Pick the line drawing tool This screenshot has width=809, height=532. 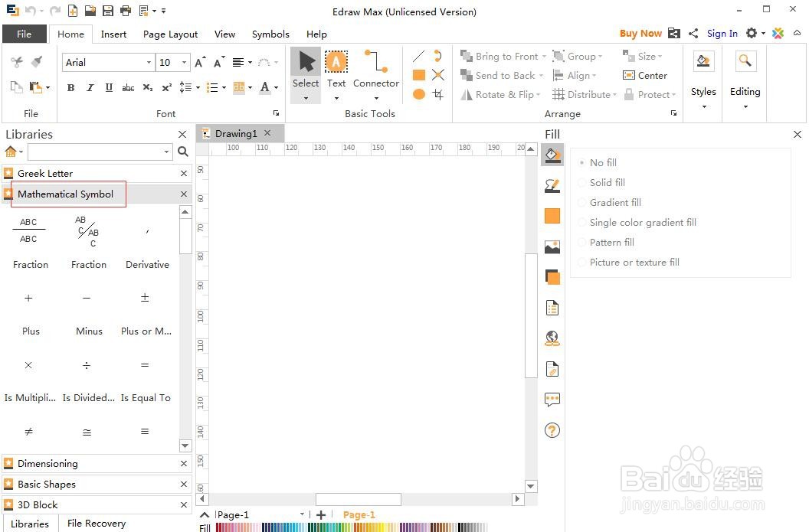419,56
